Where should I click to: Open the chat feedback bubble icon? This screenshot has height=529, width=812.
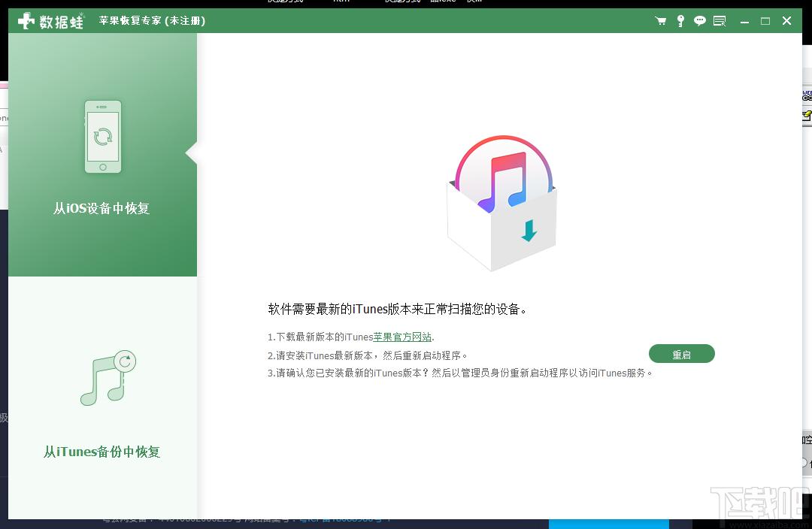700,21
